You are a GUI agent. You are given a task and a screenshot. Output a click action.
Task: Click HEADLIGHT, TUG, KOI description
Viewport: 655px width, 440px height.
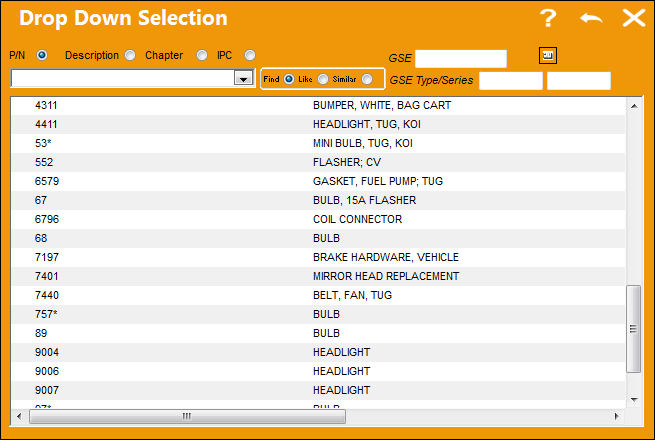point(367,125)
